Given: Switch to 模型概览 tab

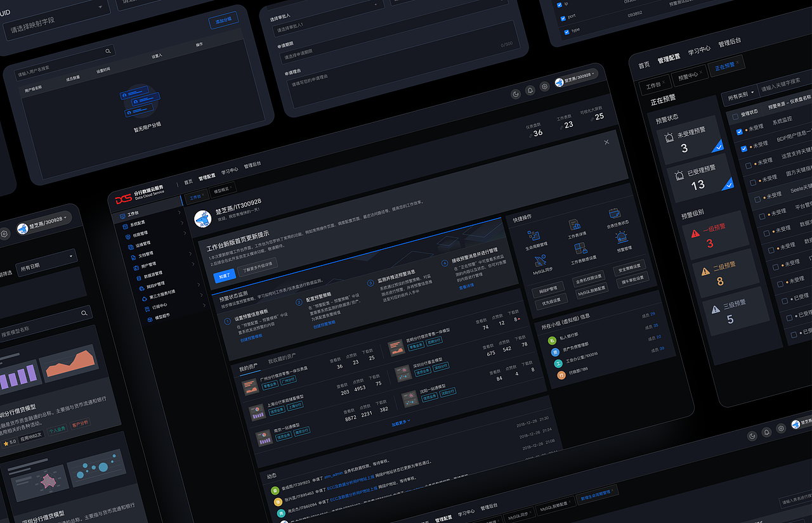Looking at the screenshot, I should (x=223, y=190).
